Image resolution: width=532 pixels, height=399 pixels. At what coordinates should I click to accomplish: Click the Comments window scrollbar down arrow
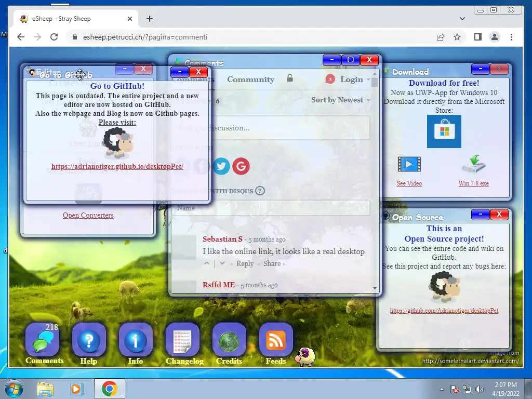coord(375,288)
